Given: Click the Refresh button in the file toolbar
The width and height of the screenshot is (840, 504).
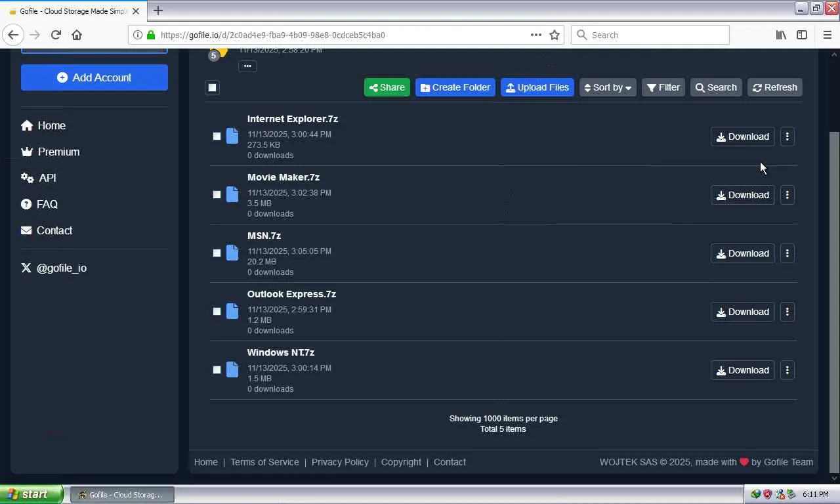Looking at the screenshot, I should (x=775, y=87).
